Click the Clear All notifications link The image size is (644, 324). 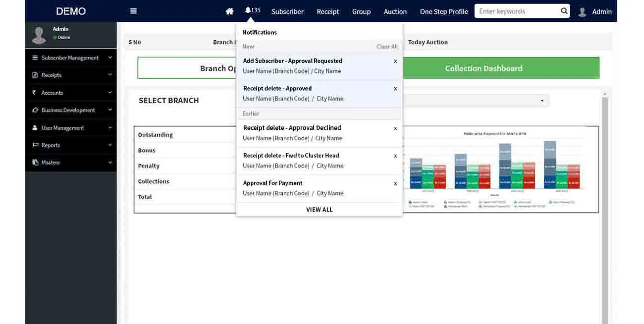(x=387, y=47)
